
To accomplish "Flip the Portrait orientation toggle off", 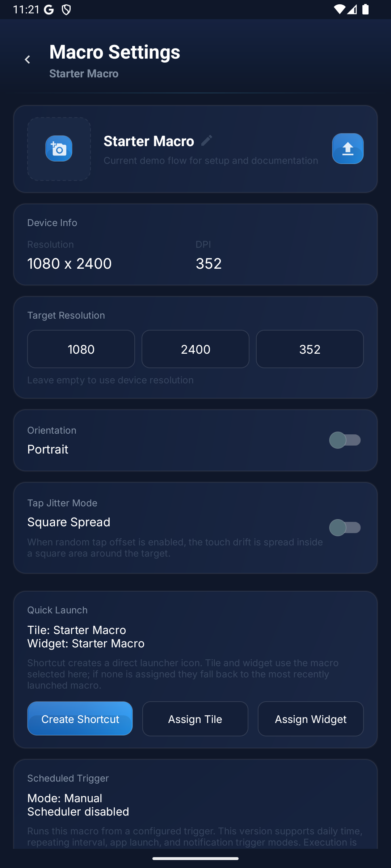I will (345, 440).
